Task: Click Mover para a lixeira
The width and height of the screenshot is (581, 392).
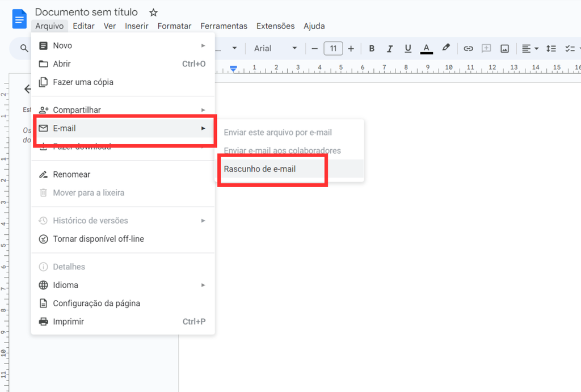Action: (123, 193)
